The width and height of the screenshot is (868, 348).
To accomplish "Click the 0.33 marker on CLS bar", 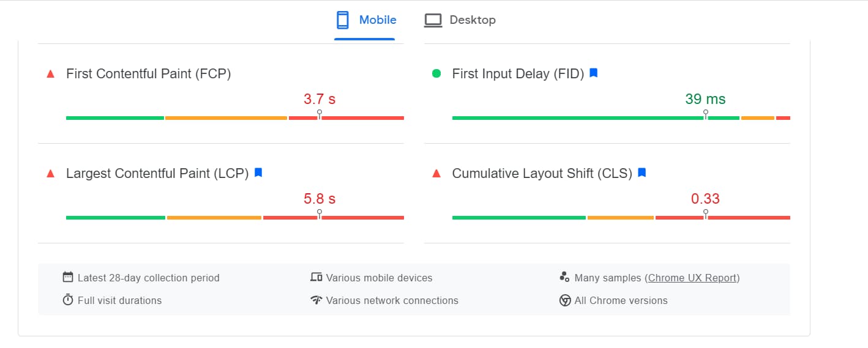I will pyautogui.click(x=706, y=214).
